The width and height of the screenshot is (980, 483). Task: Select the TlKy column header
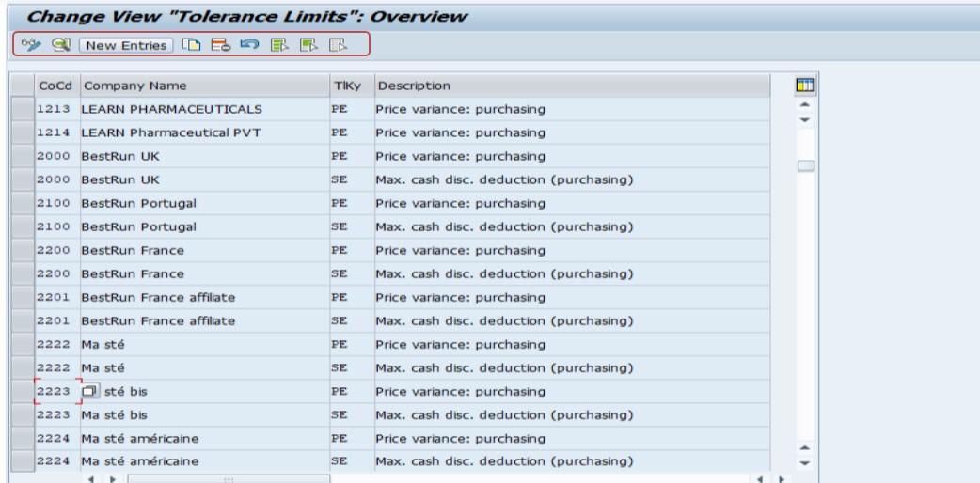[352, 86]
